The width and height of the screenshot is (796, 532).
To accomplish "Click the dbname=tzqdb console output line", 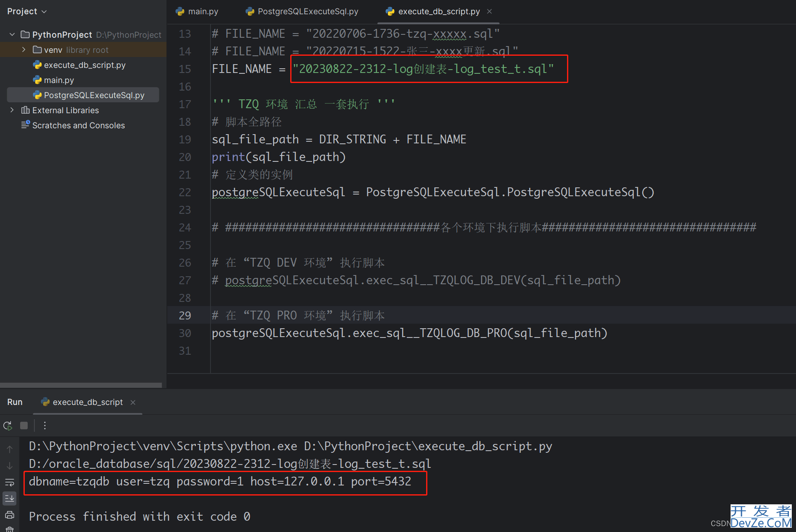I will coord(220,481).
